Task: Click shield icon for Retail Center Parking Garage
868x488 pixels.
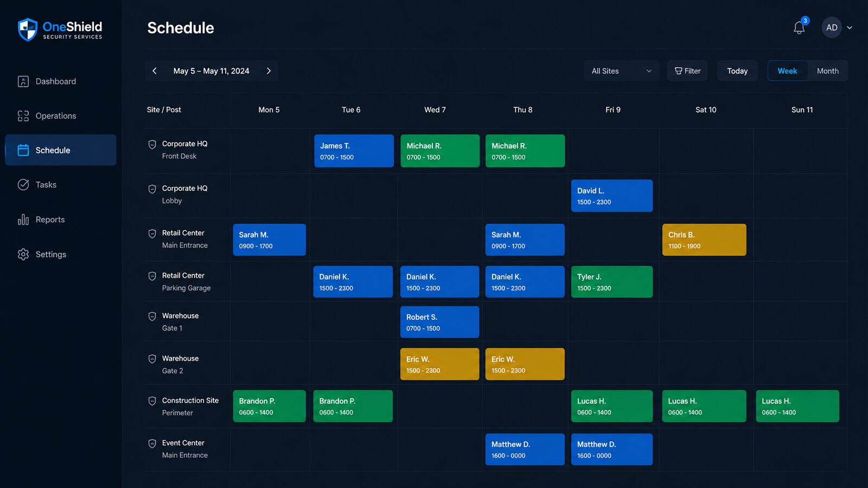Action: coord(152,276)
